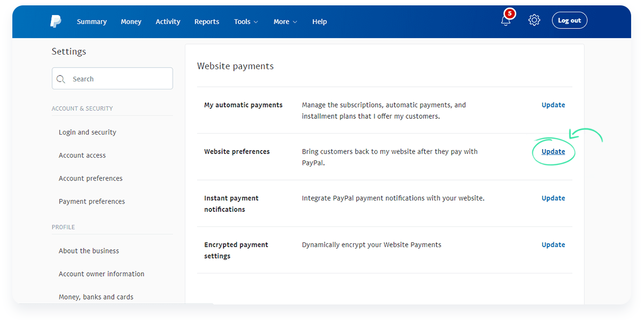Click the search magnifier icon
The height and width of the screenshot is (320, 644).
pos(61,79)
